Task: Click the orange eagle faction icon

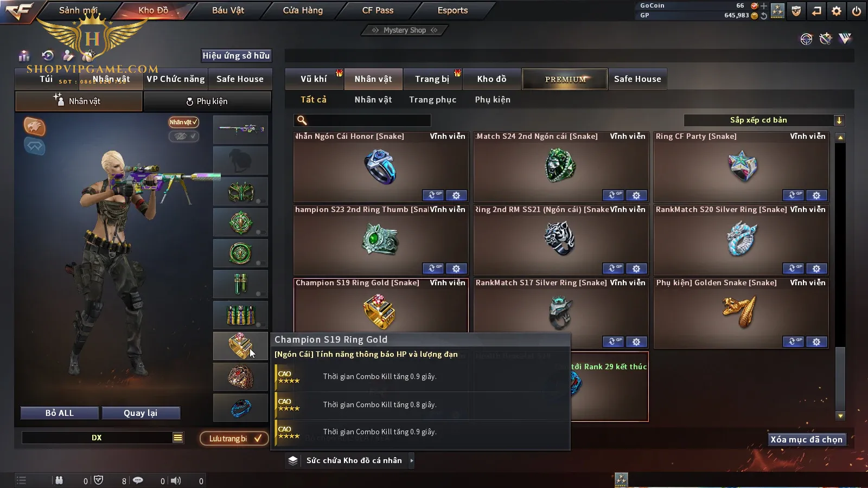Action: (34, 126)
